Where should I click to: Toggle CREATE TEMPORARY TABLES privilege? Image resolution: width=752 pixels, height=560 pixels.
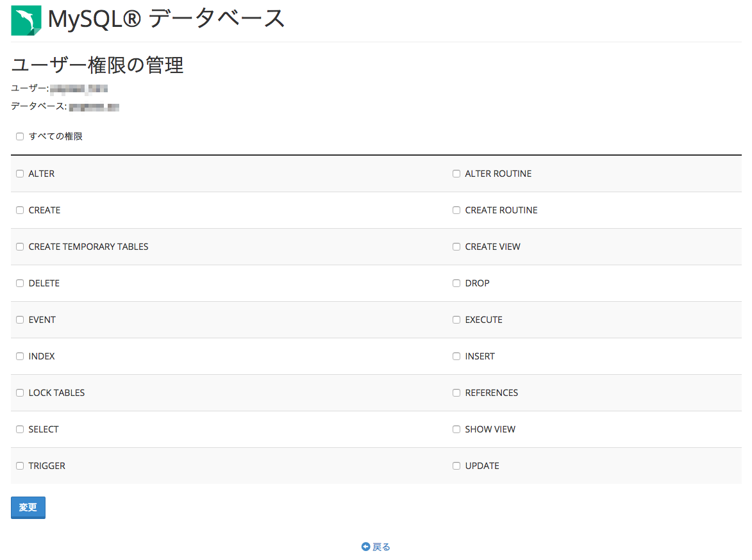20,247
